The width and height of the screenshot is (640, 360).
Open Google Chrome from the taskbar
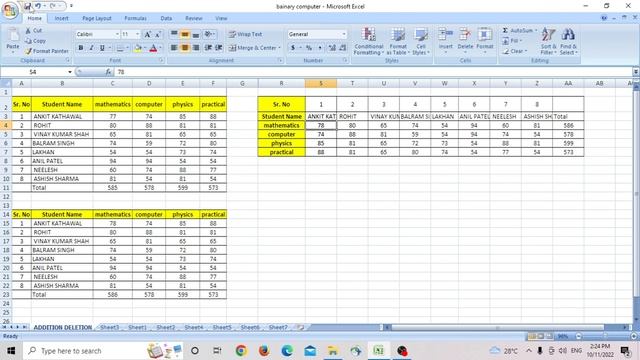[241, 351]
